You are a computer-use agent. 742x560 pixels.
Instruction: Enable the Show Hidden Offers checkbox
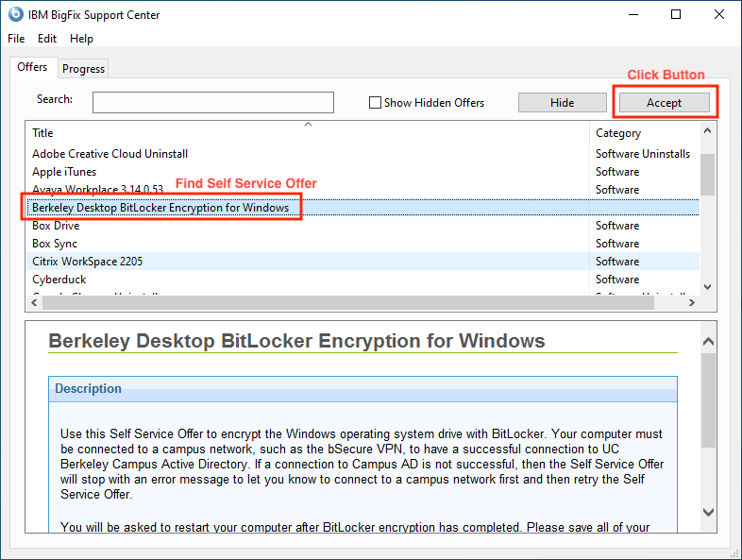point(375,103)
